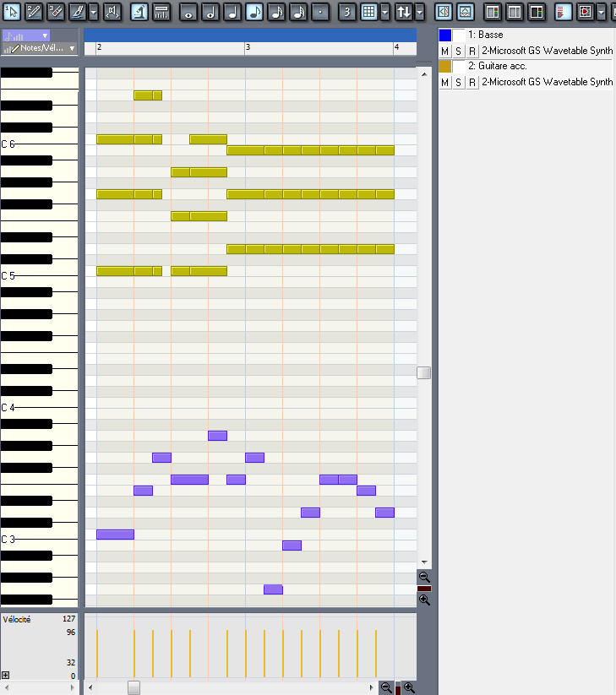This screenshot has width=616, height=695.
Task: Click the synth output name under Guitare acc.
Action: (548, 82)
